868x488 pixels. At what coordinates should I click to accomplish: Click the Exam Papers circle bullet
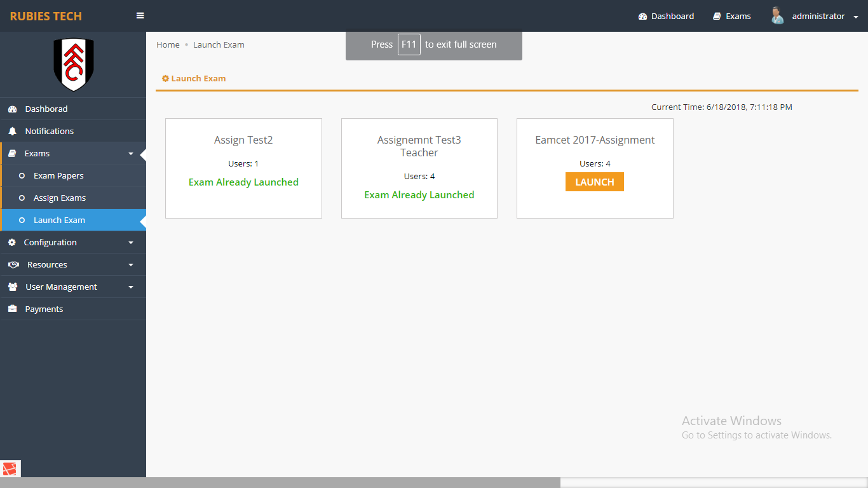tap(22, 176)
